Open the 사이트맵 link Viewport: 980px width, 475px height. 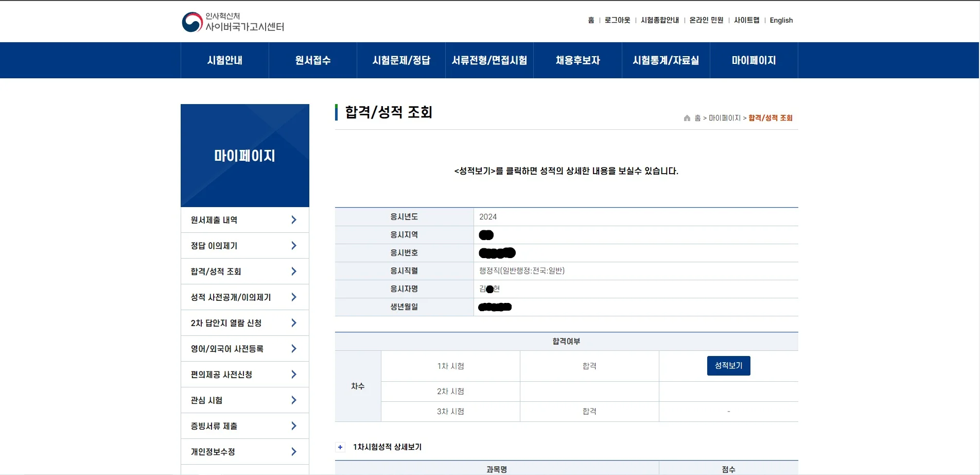pyautogui.click(x=747, y=20)
